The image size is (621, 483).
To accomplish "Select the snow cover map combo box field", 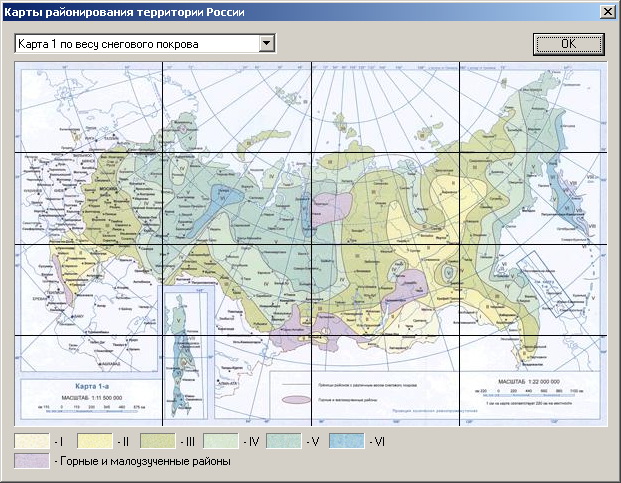I will point(145,44).
